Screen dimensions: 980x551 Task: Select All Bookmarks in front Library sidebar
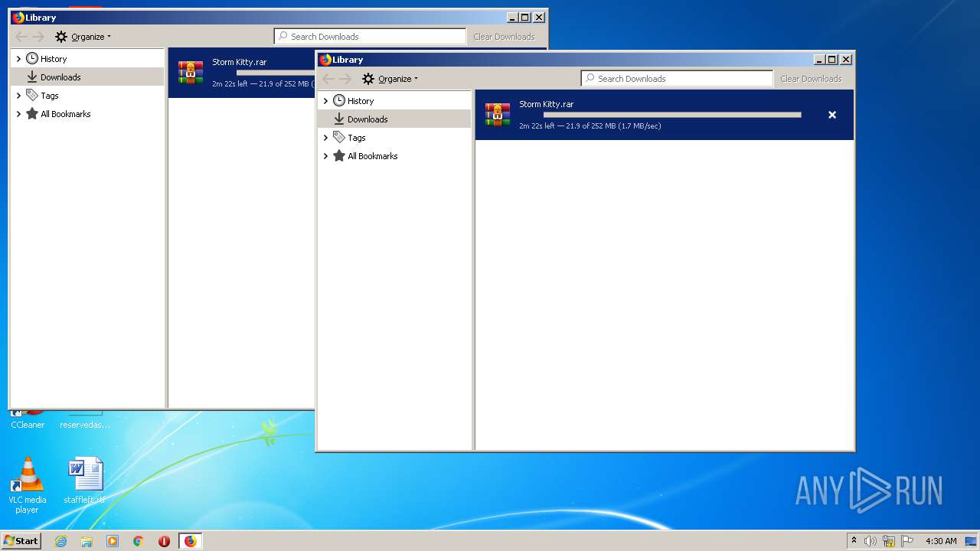click(x=372, y=156)
